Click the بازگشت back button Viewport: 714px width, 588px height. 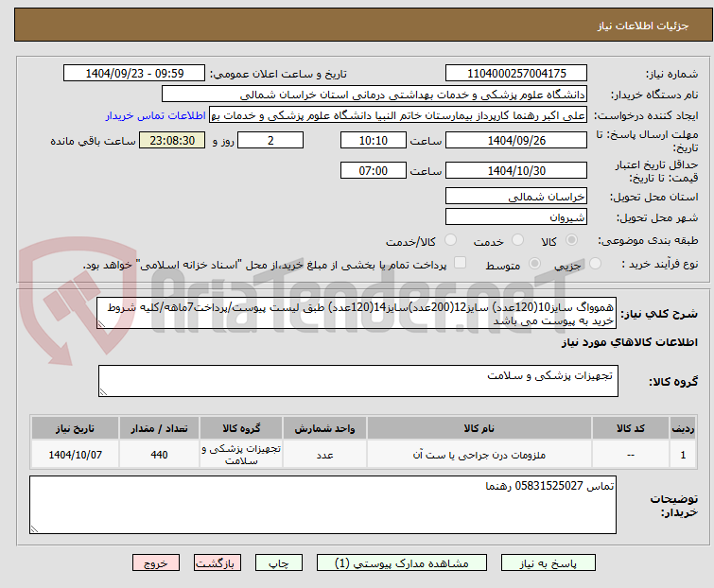coord(218,563)
